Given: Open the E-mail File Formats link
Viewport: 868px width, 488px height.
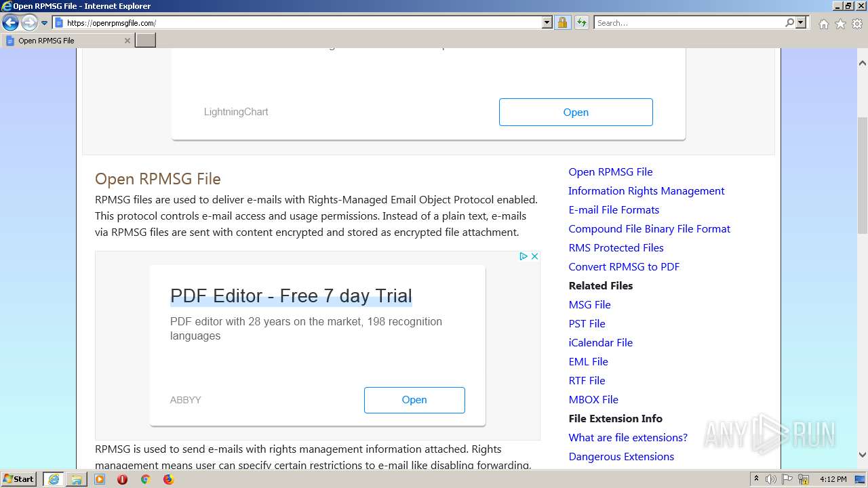Looking at the screenshot, I should (x=614, y=210).
